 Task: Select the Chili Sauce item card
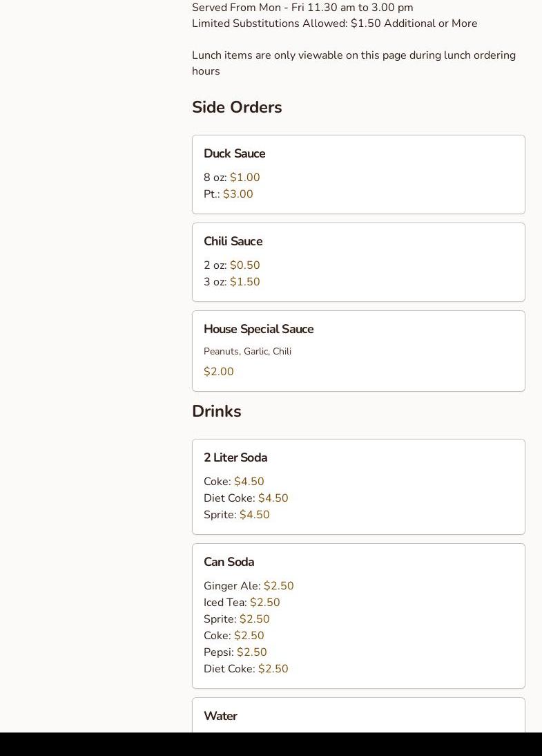358,263
